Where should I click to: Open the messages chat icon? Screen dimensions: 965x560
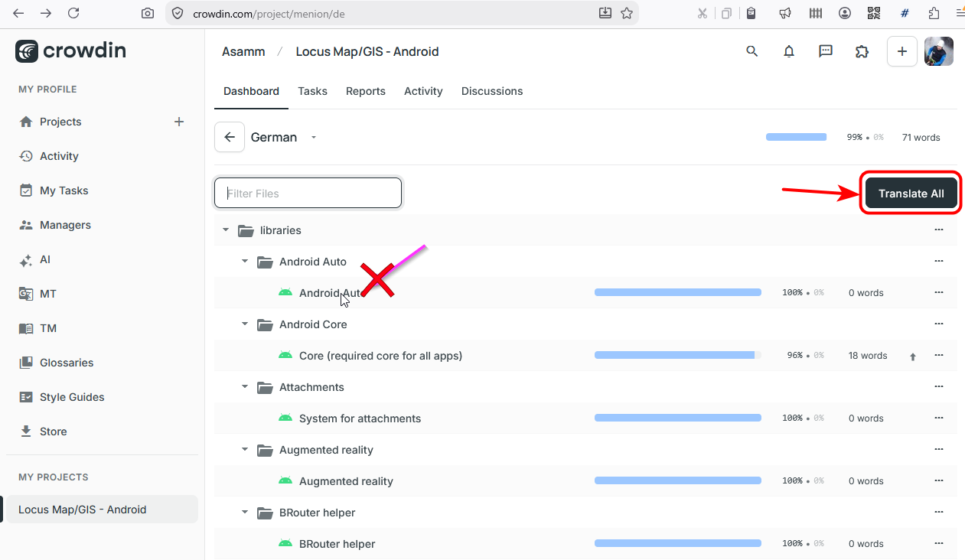point(826,51)
